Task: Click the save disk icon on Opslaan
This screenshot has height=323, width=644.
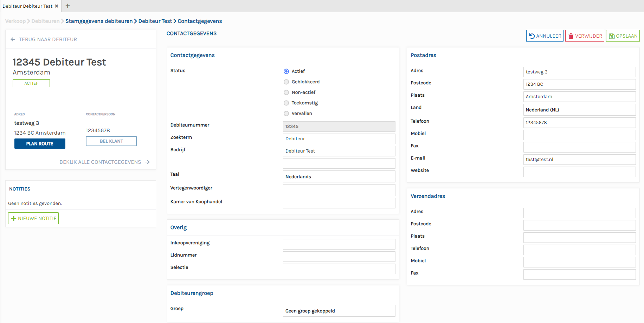Action: pos(612,36)
